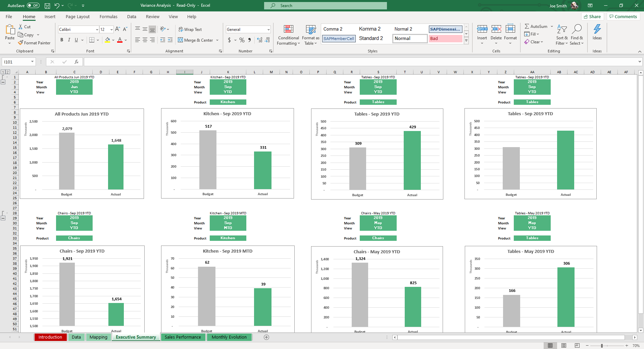Click the Ideas lightning icon
The width and height of the screenshot is (644, 349).
(597, 29)
